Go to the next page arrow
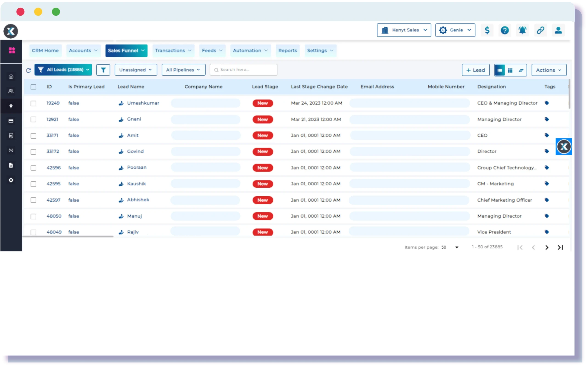588x367 pixels. tap(547, 247)
